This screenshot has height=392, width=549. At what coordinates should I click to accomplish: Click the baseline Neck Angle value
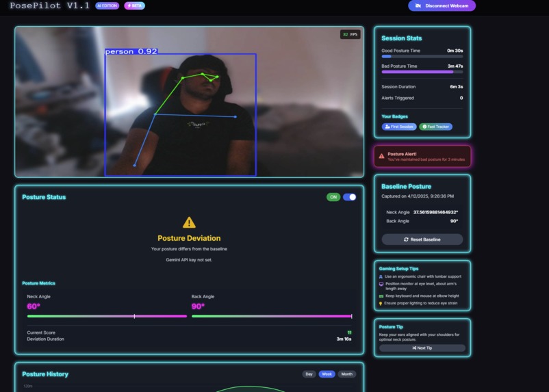click(435, 212)
